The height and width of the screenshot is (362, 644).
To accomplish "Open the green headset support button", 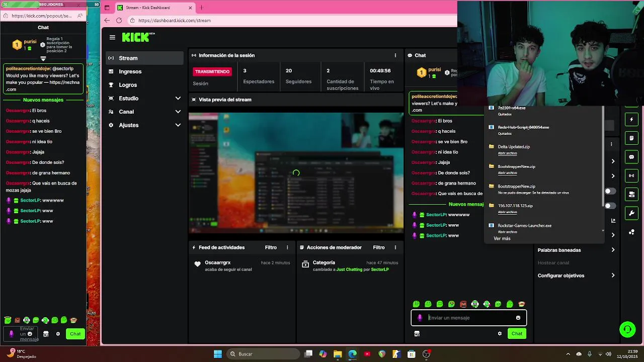I will tap(627, 329).
